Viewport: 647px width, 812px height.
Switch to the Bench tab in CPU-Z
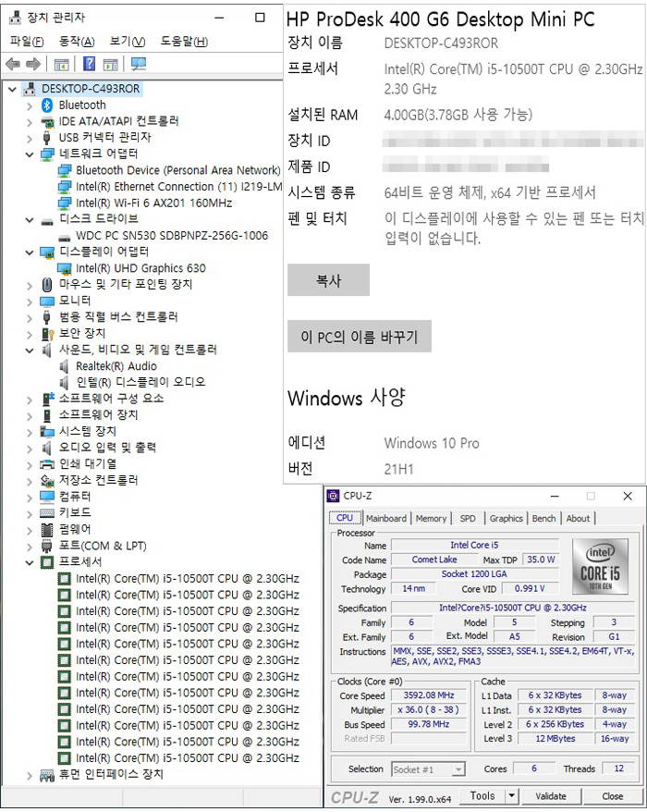pyautogui.click(x=543, y=519)
